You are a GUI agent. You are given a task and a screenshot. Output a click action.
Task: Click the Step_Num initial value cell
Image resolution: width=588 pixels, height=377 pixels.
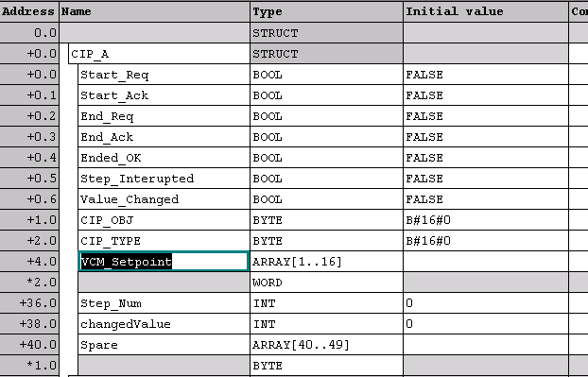(486, 302)
